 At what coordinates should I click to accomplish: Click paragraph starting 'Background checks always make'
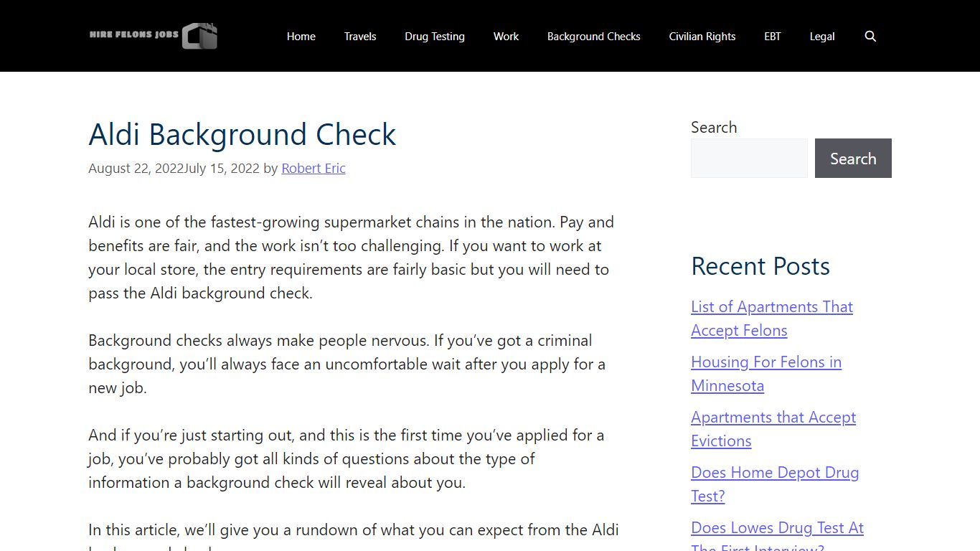coord(347,364)
